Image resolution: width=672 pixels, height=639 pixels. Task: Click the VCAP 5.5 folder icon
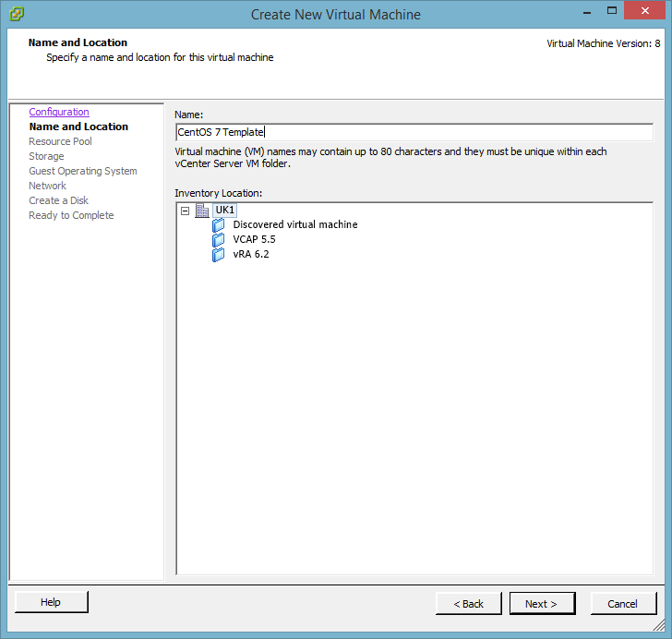pos(219,239)
